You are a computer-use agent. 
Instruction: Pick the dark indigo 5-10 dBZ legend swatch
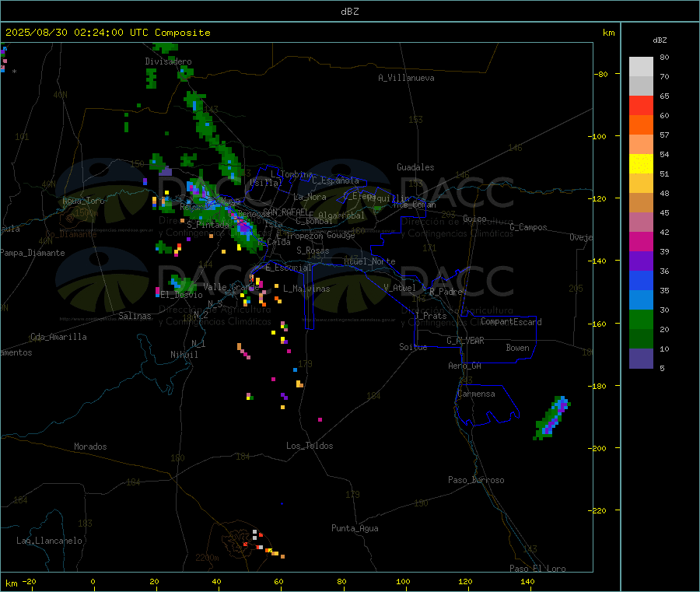coord(641,359)
